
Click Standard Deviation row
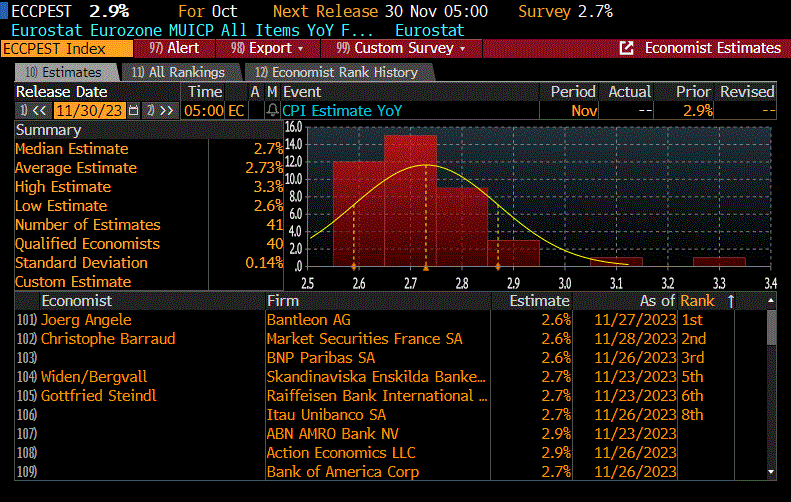click(149, 263)
